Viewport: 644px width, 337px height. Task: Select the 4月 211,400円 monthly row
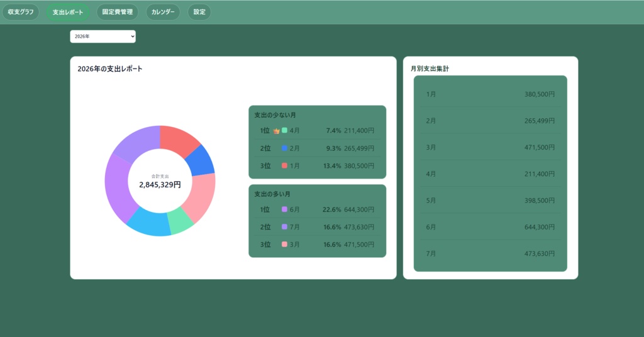coord(491,174)
